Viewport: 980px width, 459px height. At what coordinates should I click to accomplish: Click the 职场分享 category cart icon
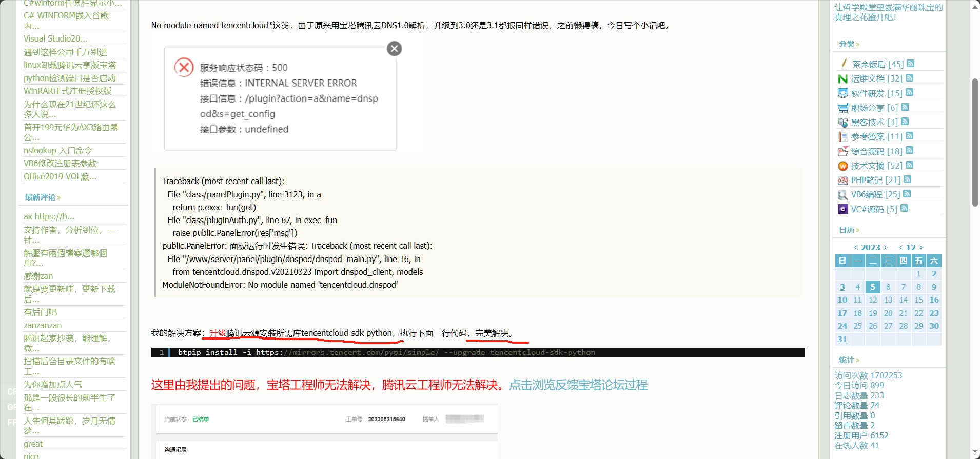coord(842,108)
